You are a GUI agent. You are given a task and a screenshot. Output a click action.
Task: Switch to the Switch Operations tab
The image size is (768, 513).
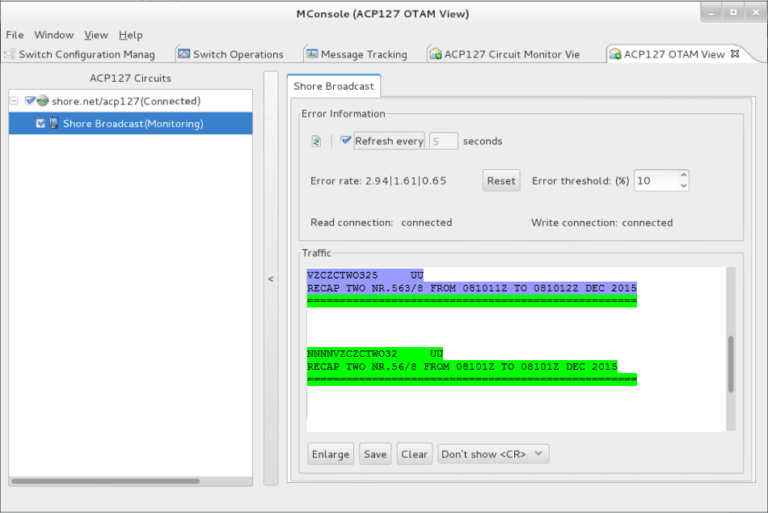coord(231,54)
